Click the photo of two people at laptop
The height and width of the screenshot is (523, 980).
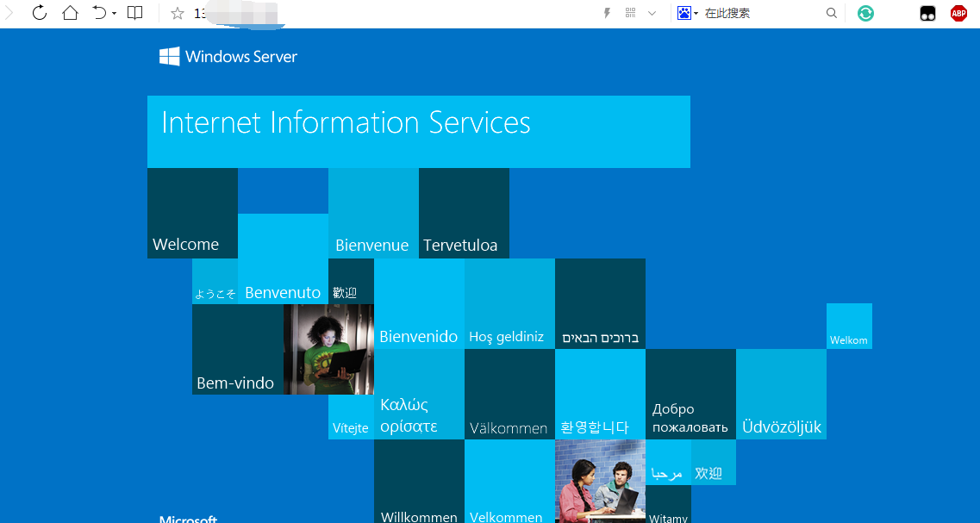(x=600, y=481)
